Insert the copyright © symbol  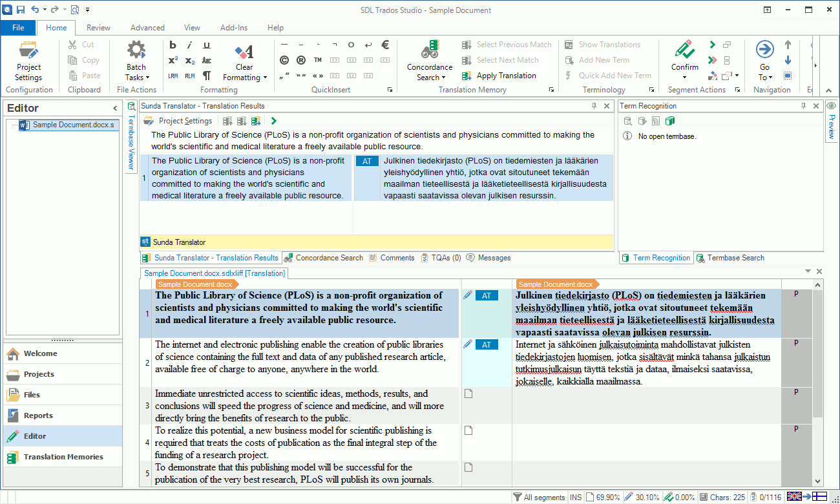284,60
